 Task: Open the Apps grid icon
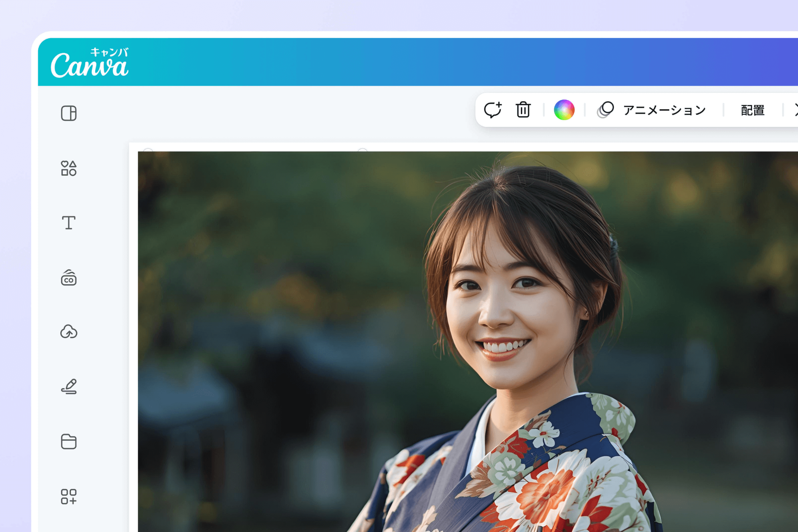pyautogui.click(x=69, y=497)
